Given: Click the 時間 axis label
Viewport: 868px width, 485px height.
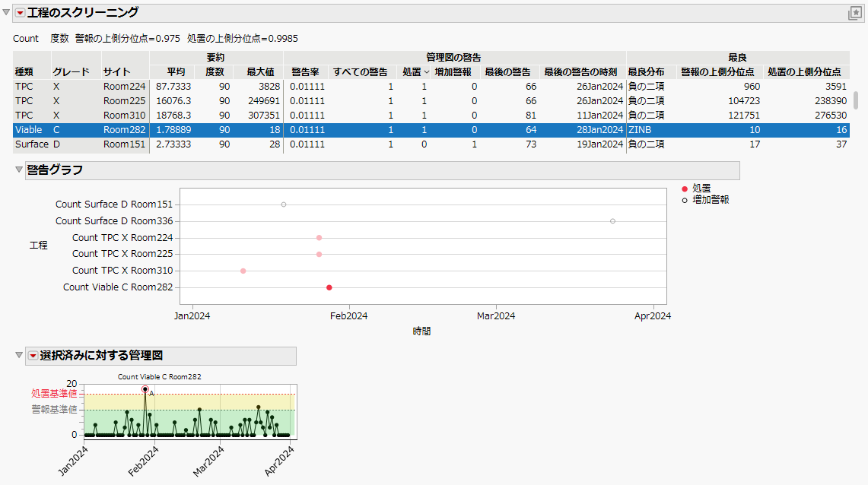Looking at the screenshot, I should coord(421,331).
